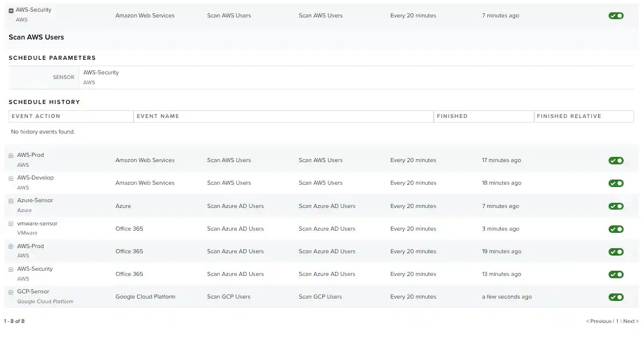The width and height of the screenshot is (644, 341).
Task: Sort by Event Name column header
Action: pyautogui.click(x=283, y=116)
